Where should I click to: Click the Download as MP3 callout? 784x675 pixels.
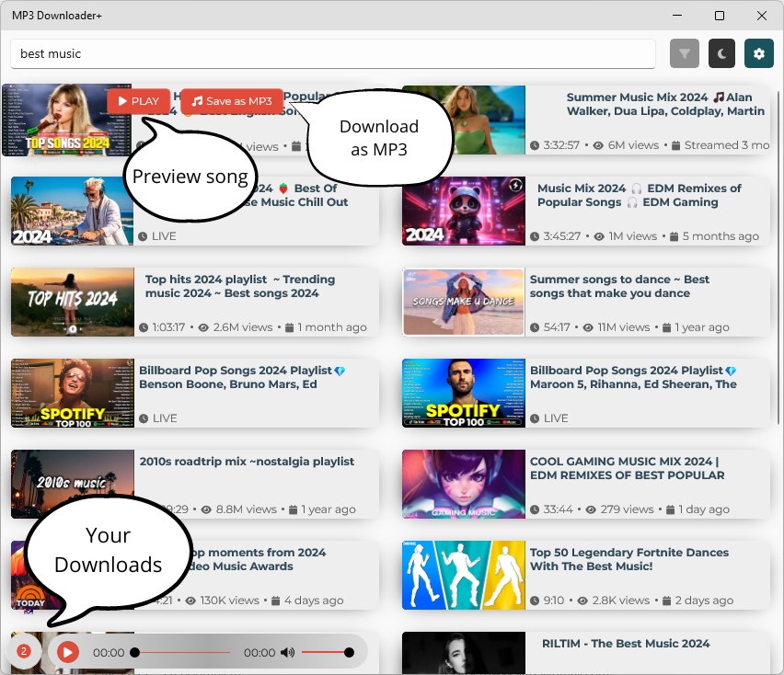378,137
